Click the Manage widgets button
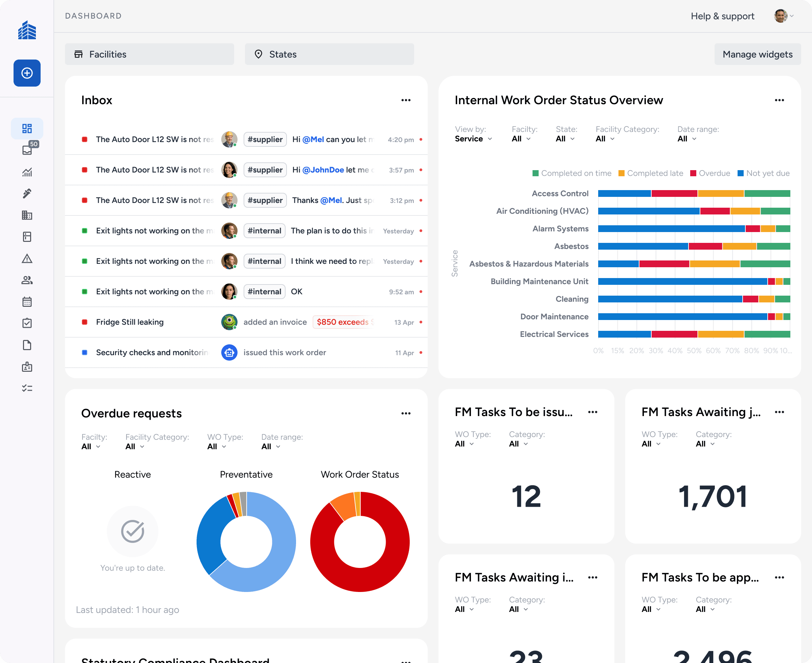Screen dimensions: 812x663 tap(757, 54)
